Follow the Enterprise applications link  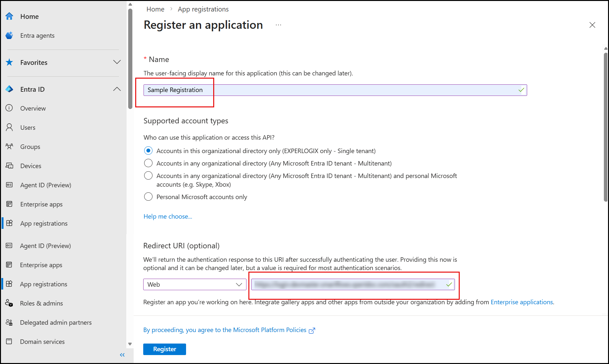click(x=522, y=302)
